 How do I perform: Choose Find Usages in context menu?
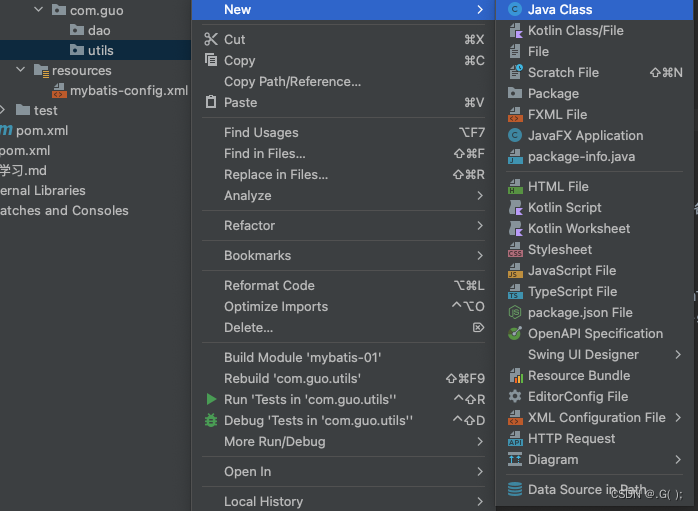tap(343, 132)
